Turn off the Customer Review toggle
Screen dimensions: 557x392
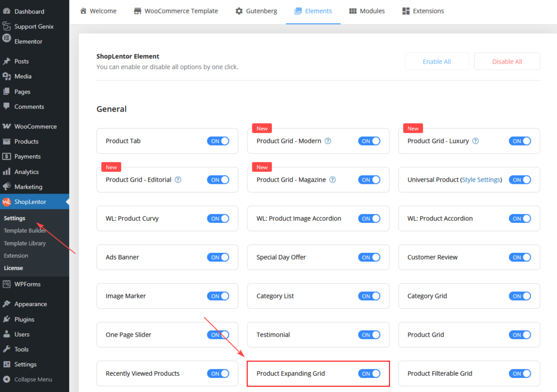pos(520,257)
